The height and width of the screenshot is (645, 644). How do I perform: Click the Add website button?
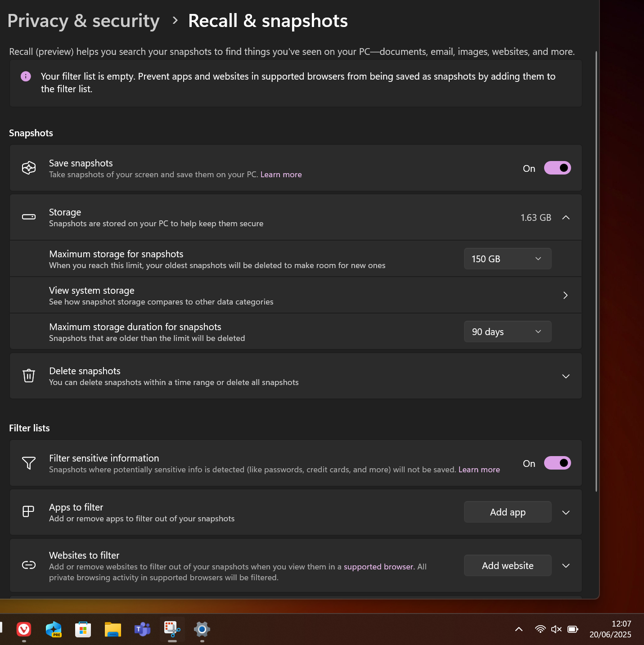(x=507, y=566)
